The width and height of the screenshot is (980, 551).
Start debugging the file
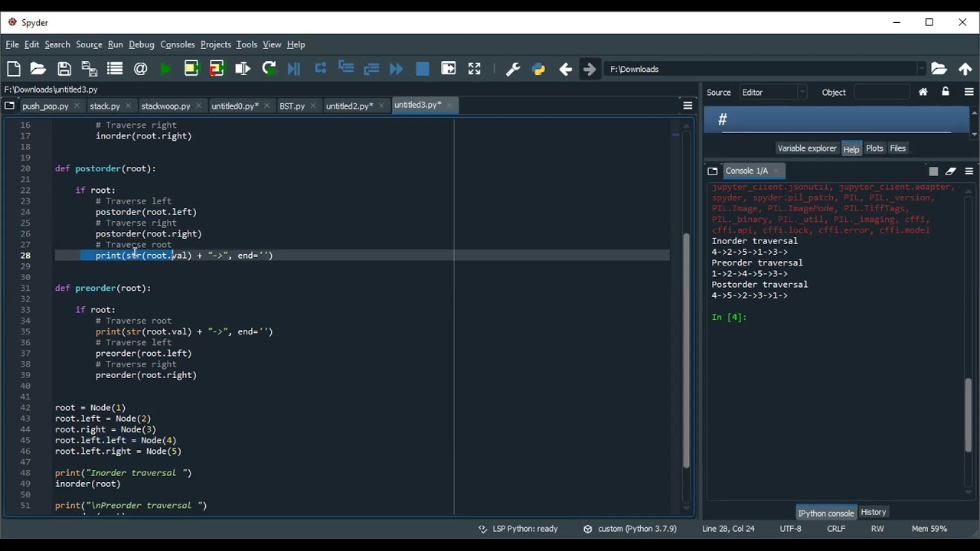(x=294, y=69)
